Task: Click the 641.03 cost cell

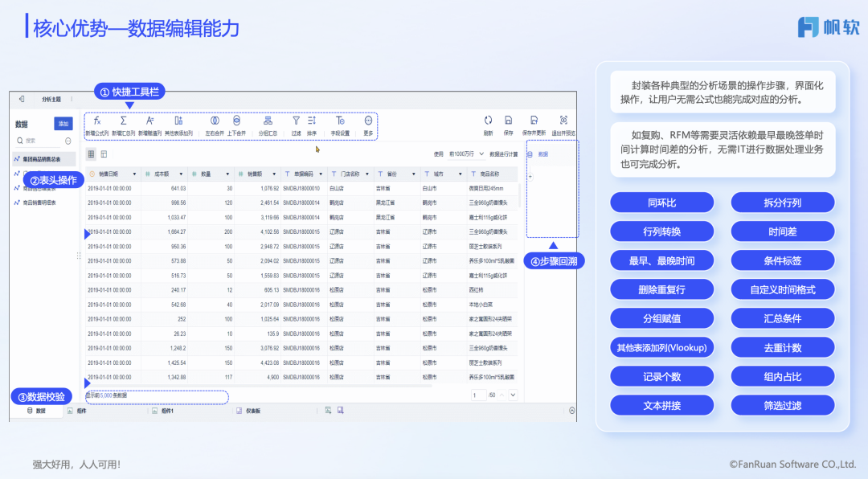Action: (165, 189)
